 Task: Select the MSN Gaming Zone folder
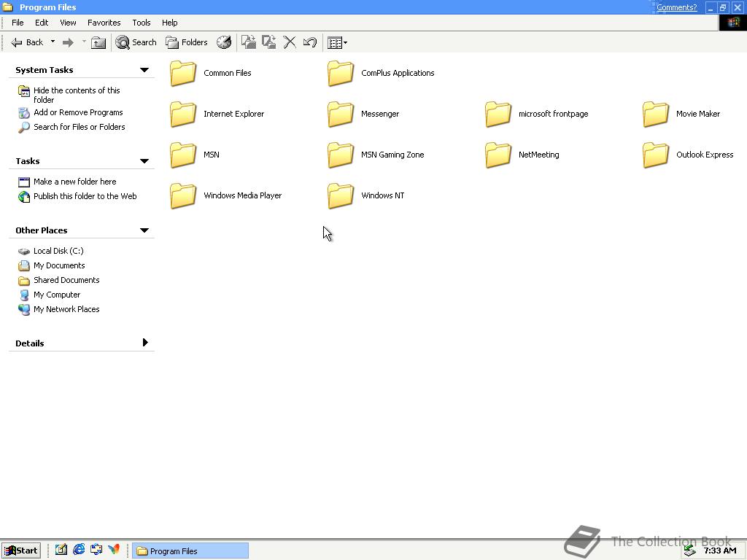pos(376,155)
